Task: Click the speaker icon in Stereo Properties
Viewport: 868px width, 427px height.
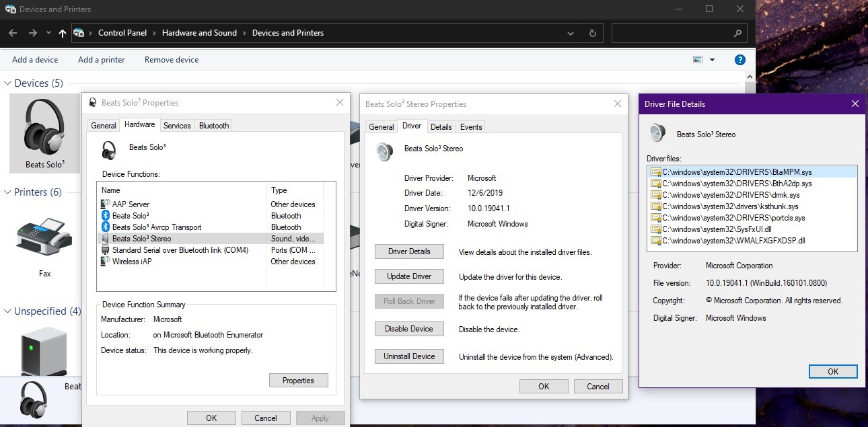Action: pos(384,151)
